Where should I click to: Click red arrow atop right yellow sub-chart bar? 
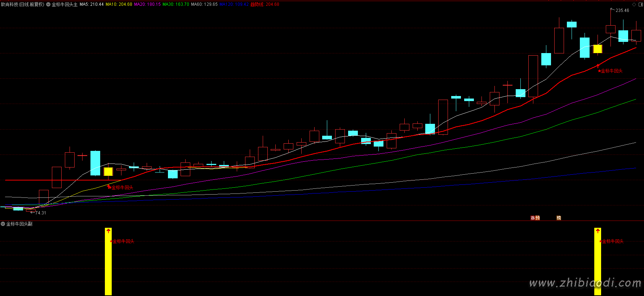tap(598, 231)
